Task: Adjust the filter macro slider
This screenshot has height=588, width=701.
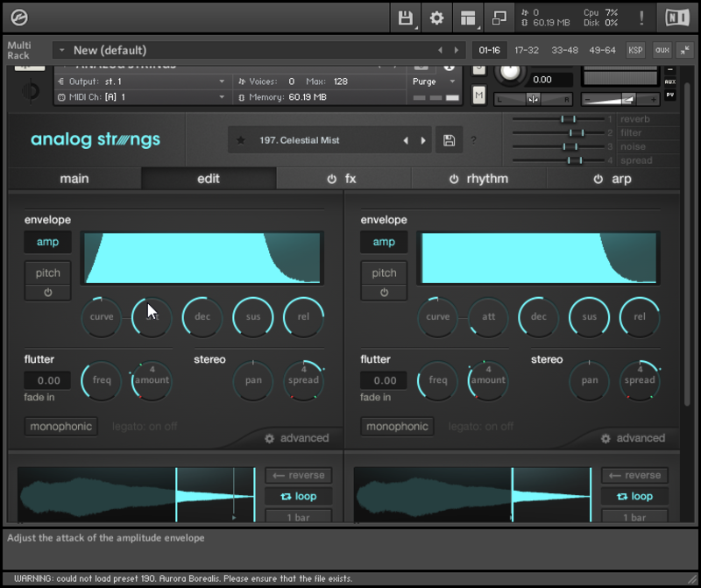Action: (577, 133)
